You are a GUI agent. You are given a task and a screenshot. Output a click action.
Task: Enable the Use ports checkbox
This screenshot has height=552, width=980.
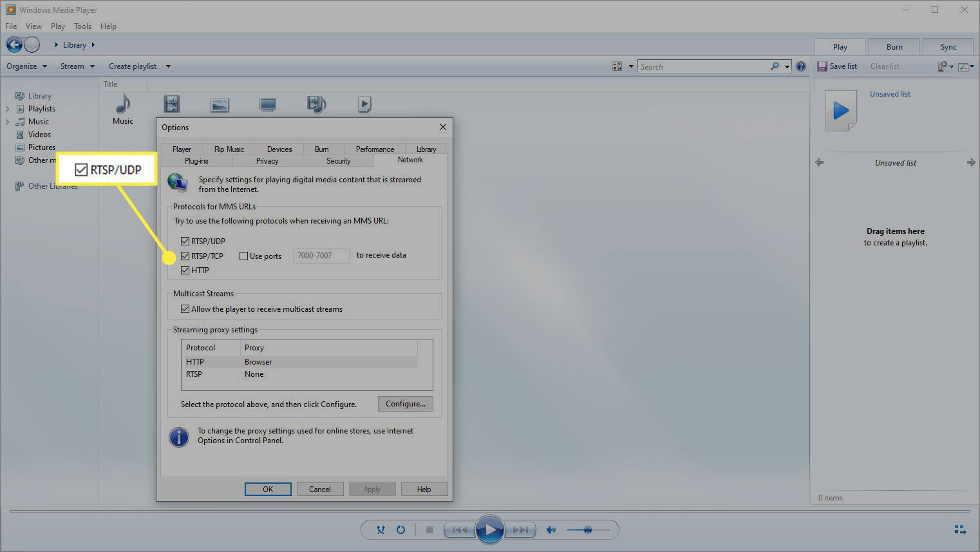[243, 256]
